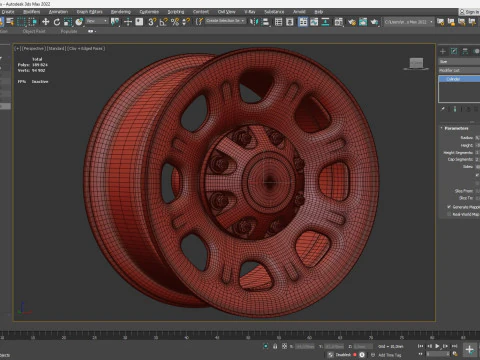Click Add Time Tag in status bar
Viewport: 480px width, 360px height.
coord(390,355)
